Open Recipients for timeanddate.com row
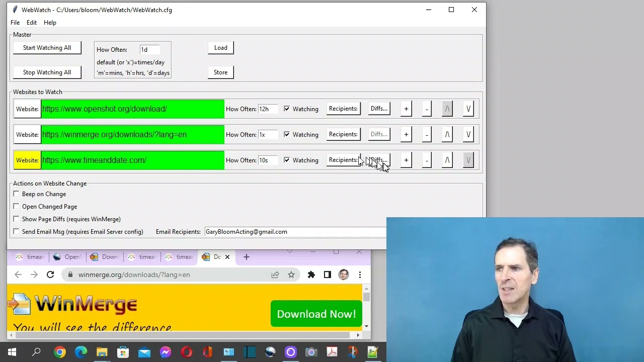This screenshot has height=362, width=644. pos(343,160)
